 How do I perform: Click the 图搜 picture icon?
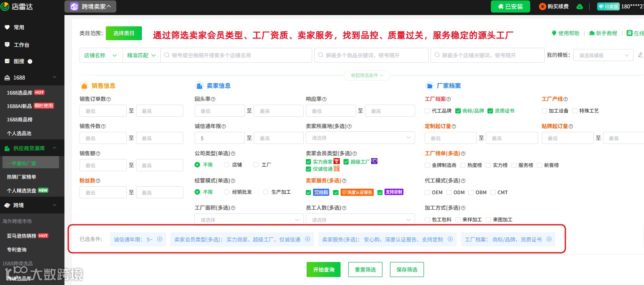[x=7, y=61]
